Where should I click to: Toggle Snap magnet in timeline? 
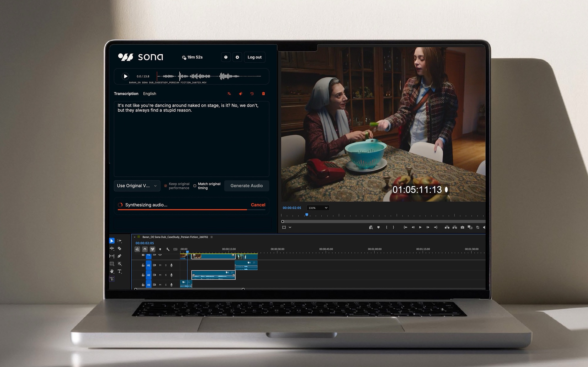coord(145,249)
